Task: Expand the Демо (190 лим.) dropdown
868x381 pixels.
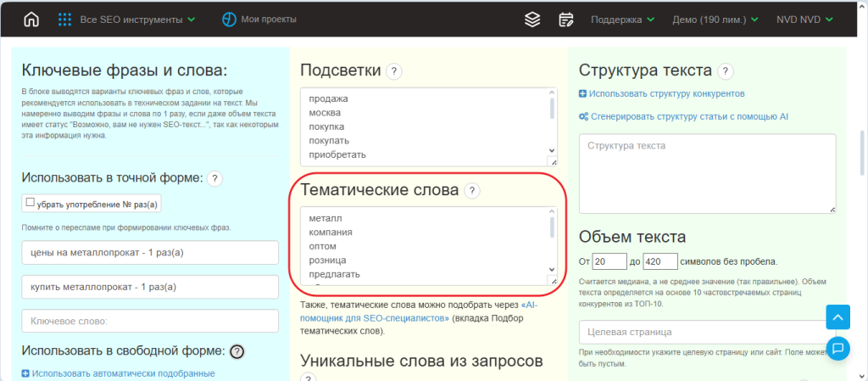Action: click(x=716, y=20)
